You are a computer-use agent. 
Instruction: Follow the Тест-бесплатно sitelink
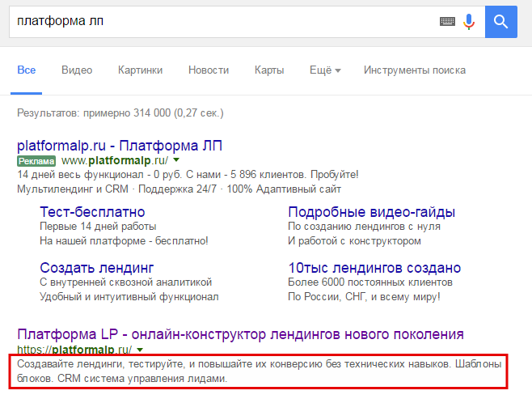pyautogui.click(x=92, y=212)
